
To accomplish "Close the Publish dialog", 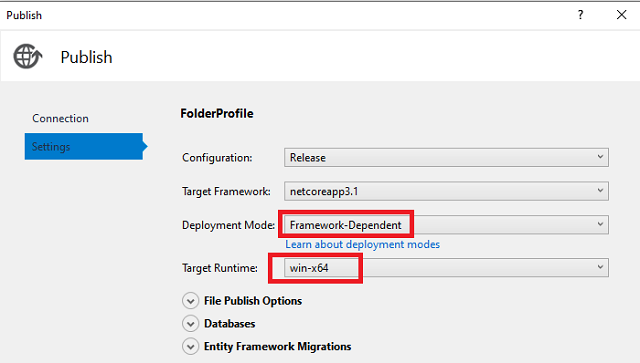I will point(621,15).
